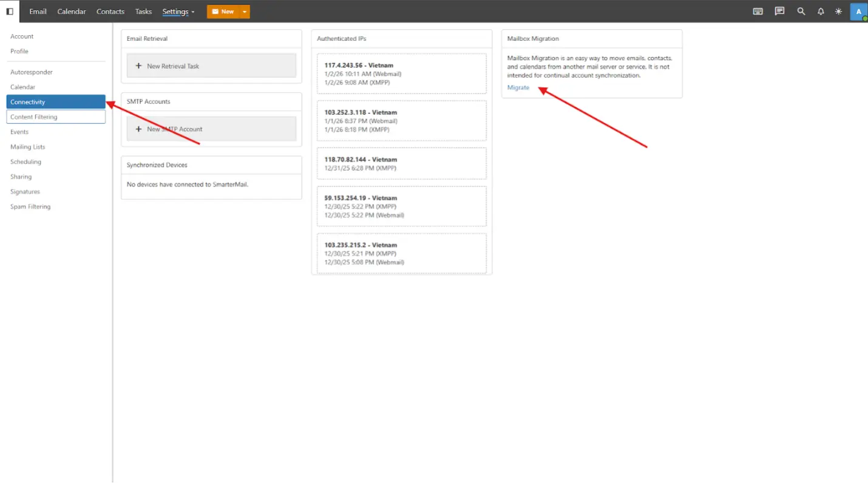
Task: Open Profile settings
Action: tap(56, 51)
